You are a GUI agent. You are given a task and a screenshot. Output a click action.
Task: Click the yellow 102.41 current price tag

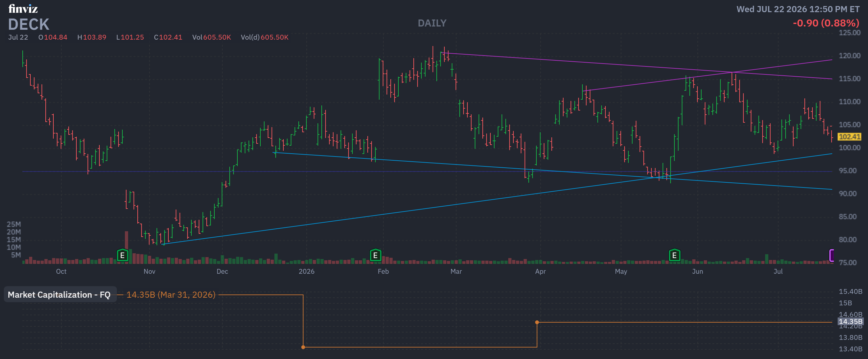coord(849,136)
